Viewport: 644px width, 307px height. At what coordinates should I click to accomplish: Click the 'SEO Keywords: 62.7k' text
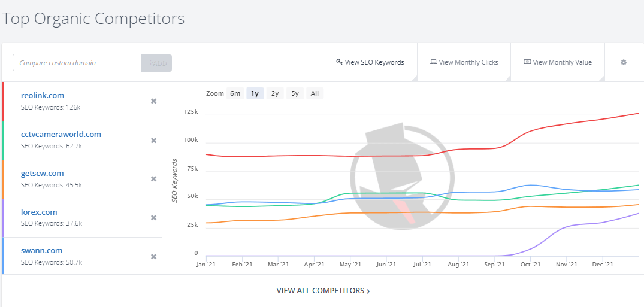52,146
